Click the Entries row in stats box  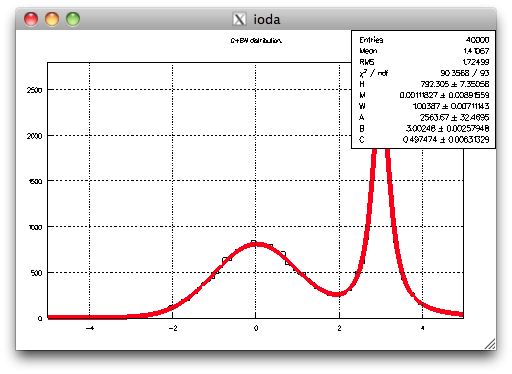424,40
